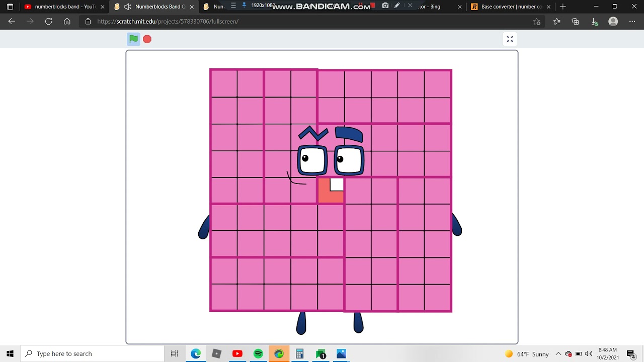Viewport: 644px width, 362px height.
Task: Close the Bing tab
Action: click(459, 7)
